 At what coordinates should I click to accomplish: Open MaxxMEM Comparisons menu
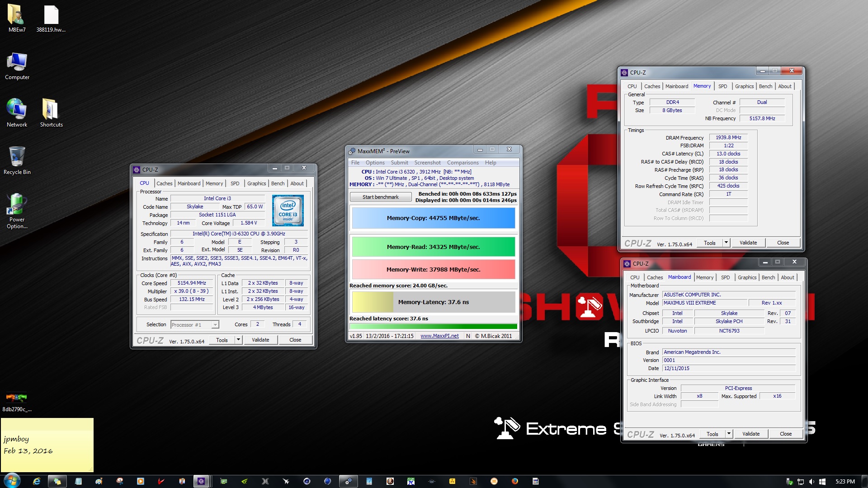click(x=462, y=163)
